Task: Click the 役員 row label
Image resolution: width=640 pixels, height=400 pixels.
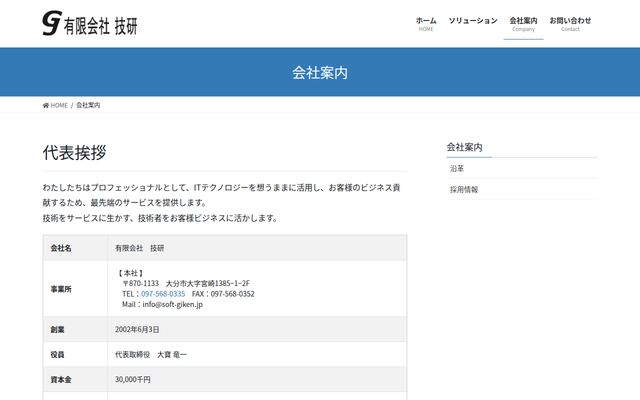Action: pyautogui.click(x=58, y=355)
